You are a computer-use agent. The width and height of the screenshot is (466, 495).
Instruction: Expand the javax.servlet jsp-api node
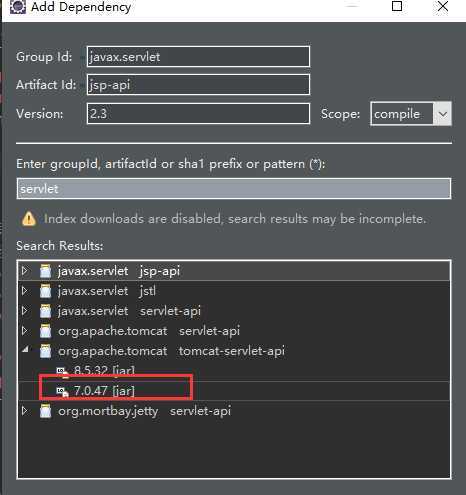click(x=25, y=270)
